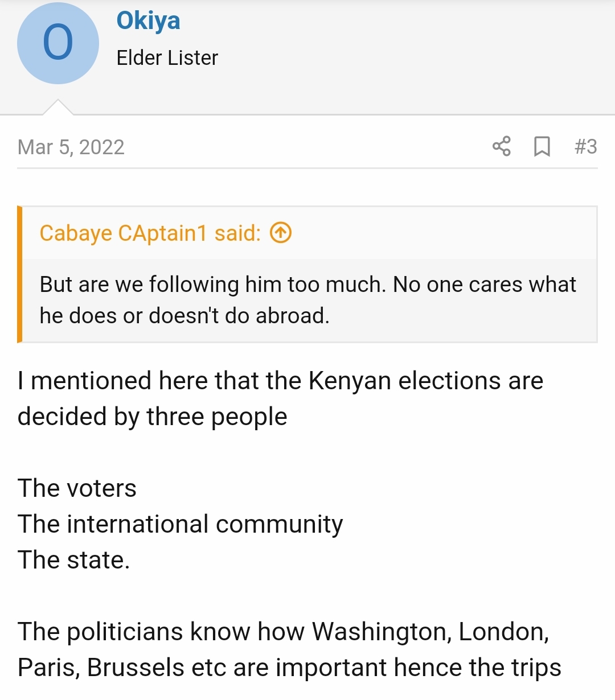Viewport: 615px width, 700px height.
Task: Click the pointer notch below the avatar
Action: click(58, 108)
